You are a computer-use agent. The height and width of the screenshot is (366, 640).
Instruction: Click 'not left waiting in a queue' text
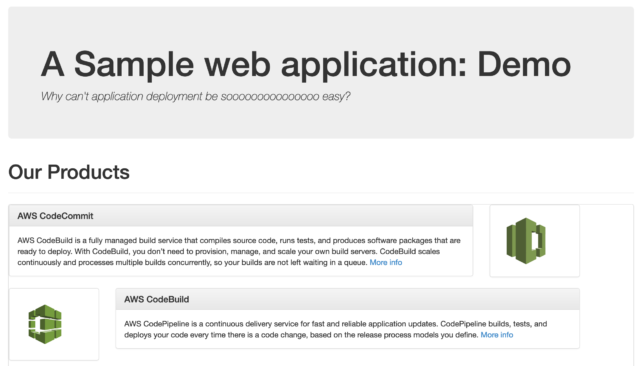coord(323,262)
